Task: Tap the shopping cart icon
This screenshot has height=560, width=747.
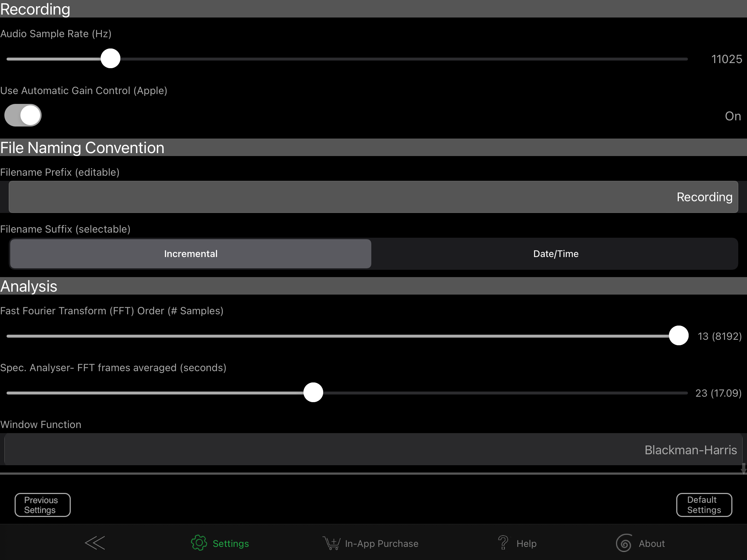Action: coord(331,543)
